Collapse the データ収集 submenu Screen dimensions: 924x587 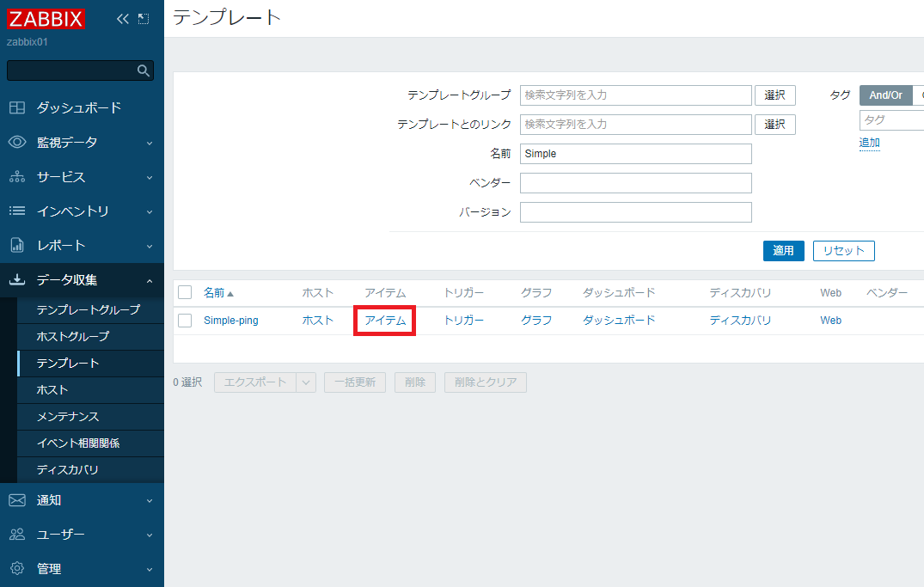151,279
